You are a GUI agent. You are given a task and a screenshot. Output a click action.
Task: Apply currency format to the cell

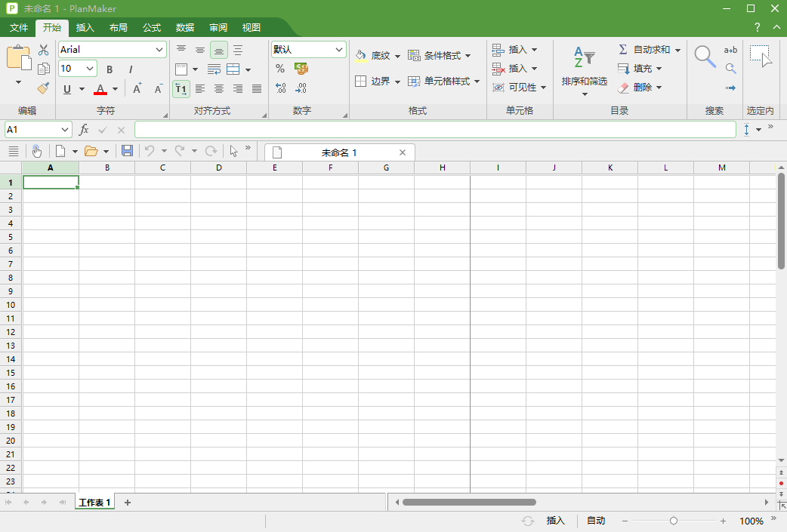pyautogui.click(x=301, y=68)
